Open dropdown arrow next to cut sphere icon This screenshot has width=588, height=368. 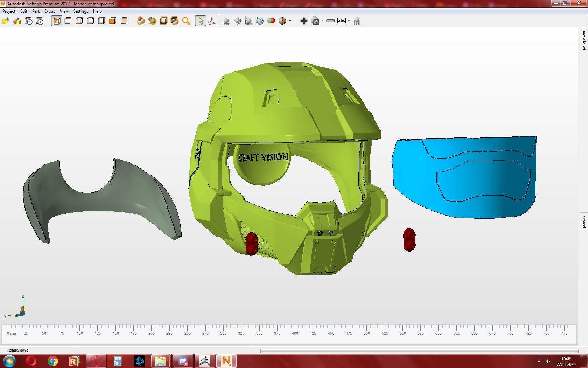click(290, 21)
